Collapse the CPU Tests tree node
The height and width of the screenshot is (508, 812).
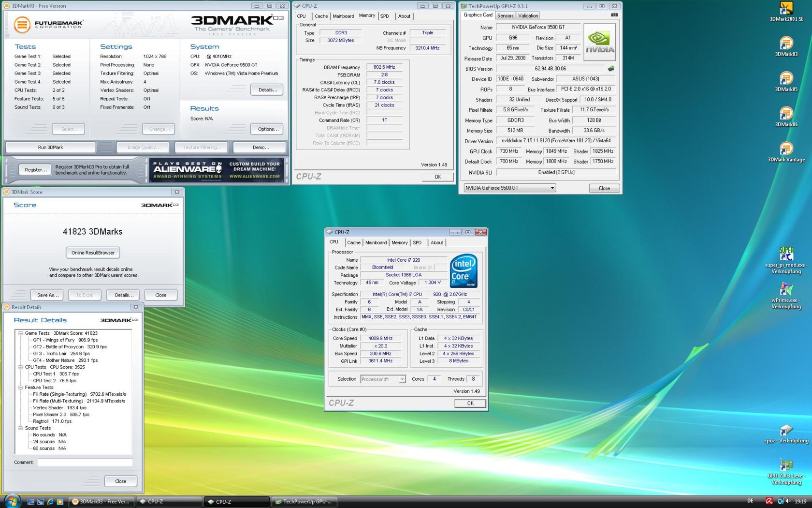click(21, 367)
